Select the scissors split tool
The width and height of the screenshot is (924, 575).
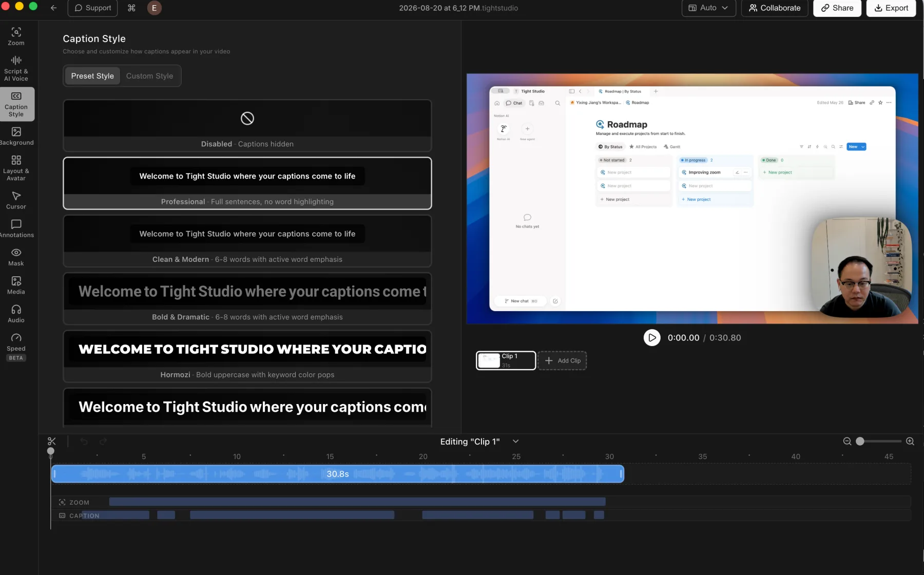[51, 442]
